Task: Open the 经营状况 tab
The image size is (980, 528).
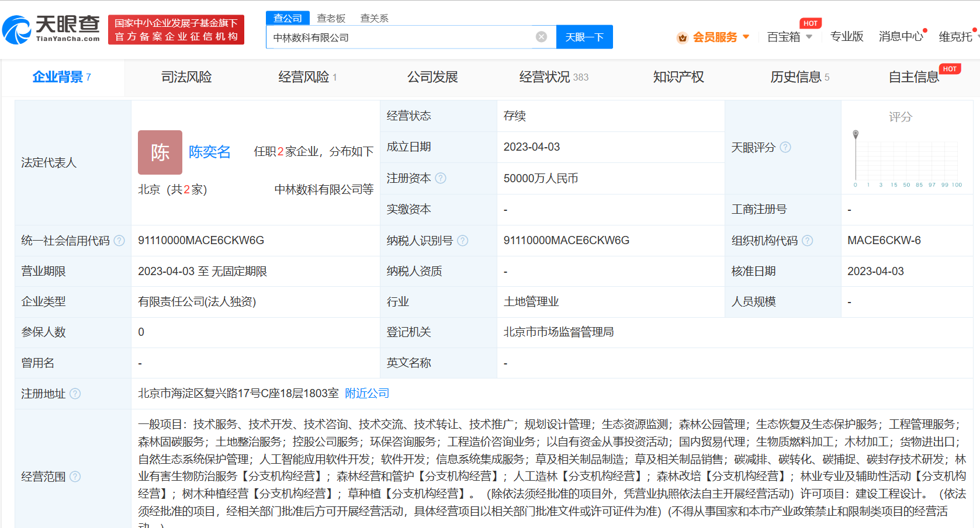Action: [554, 77]
